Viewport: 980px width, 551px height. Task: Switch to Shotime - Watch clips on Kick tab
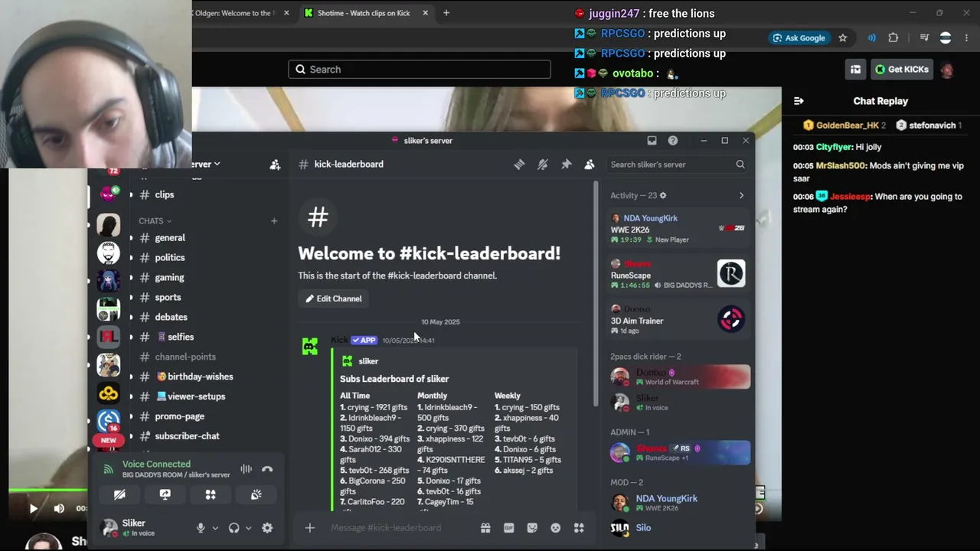point(366,13)
